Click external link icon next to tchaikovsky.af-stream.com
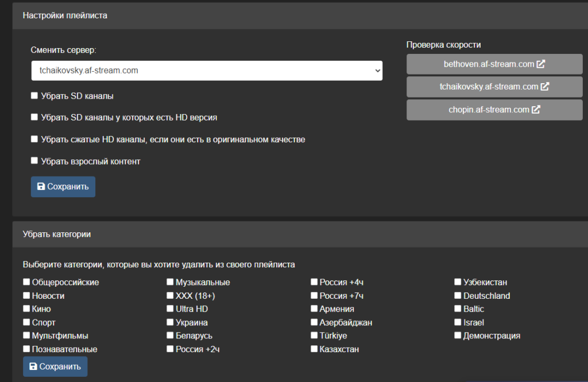This screenshot has height=382, width=588. pyautogui.click(x=545, y=87)
